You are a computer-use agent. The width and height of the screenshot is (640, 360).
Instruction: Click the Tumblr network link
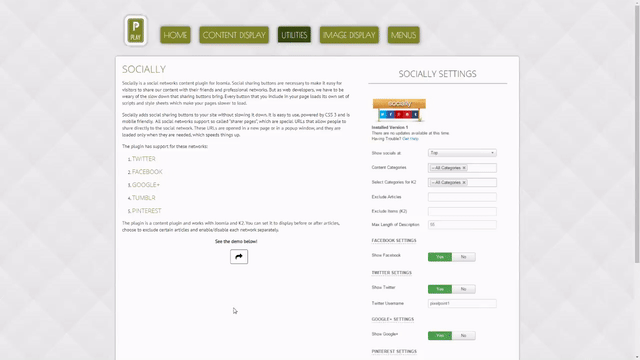[x=143, y=198]
